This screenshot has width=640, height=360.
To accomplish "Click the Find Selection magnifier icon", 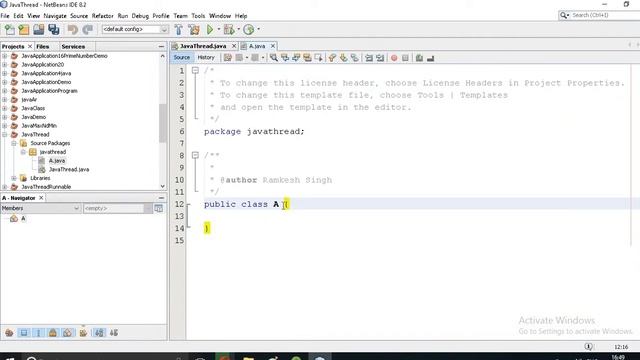I will pyautogui.click(x=273, y=58).
